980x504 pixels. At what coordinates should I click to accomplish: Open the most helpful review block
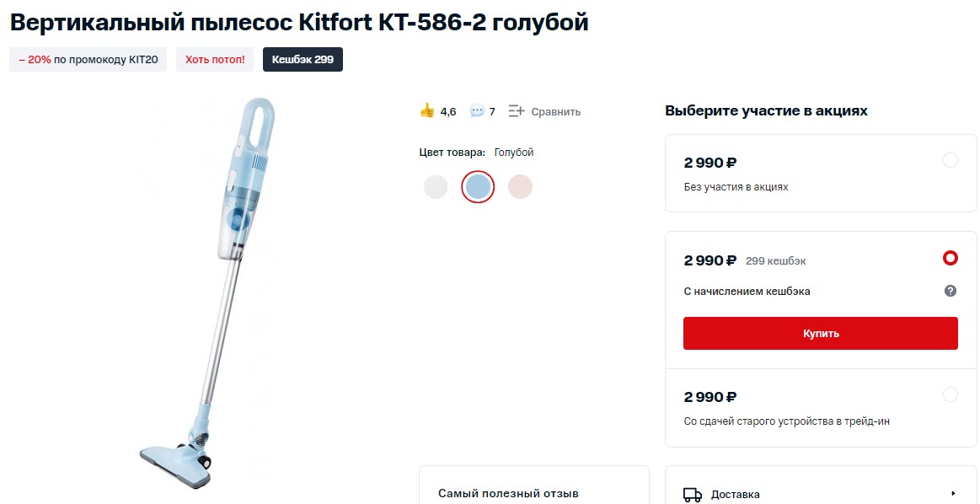pos(508,493)
